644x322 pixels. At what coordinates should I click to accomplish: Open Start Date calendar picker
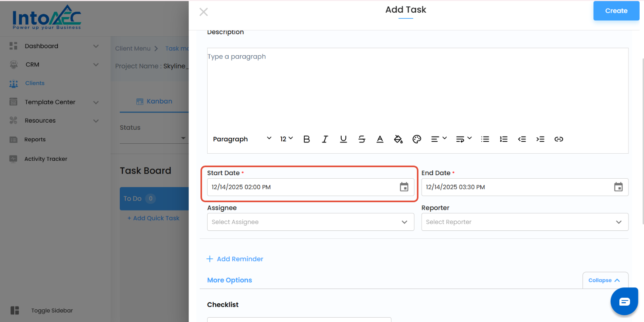click(404, 187)
